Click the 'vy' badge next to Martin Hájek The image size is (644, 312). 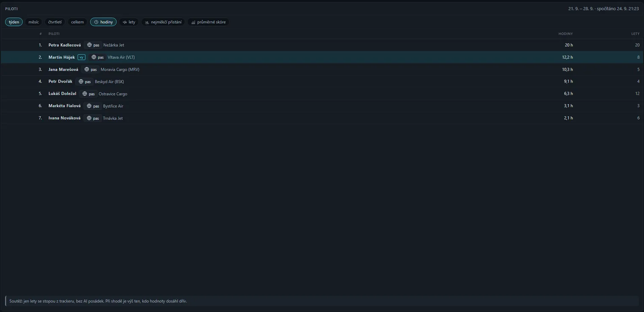pos(81,57)
